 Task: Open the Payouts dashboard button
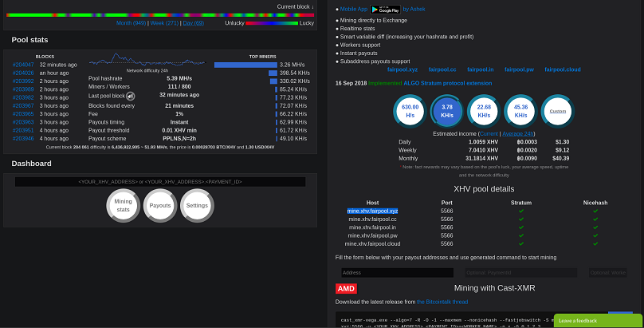click(x=159, y=206)
